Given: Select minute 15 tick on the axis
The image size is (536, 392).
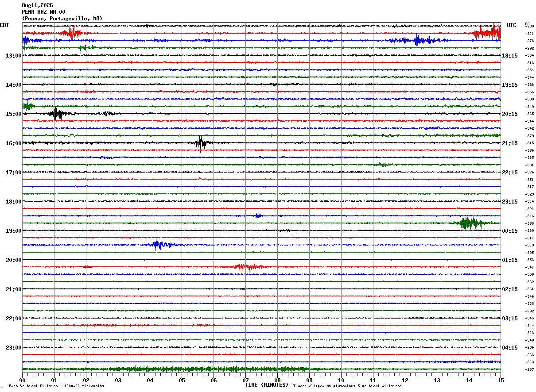Looking at the screenshot, I should tap(501, 380).
